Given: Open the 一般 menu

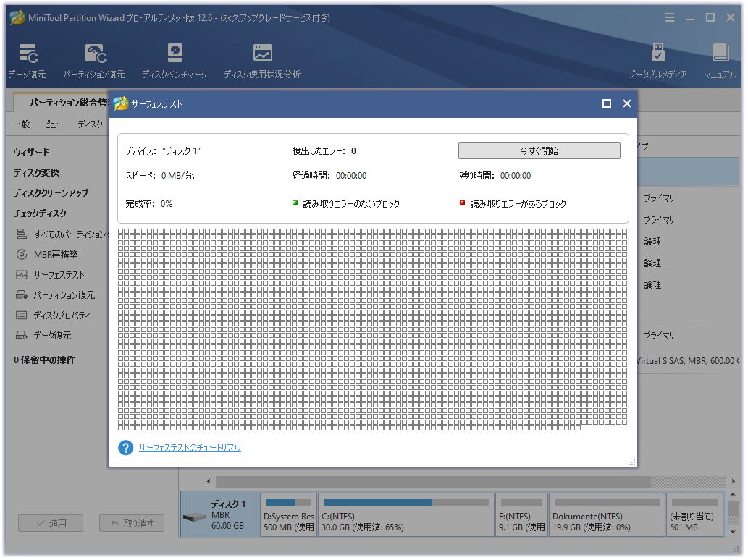Looking at the screenshot, I should 22,124.
